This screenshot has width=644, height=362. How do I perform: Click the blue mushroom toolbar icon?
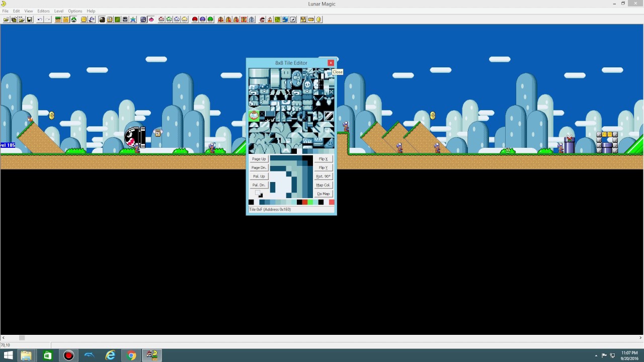pyautogui.click(x=177, y=20)
